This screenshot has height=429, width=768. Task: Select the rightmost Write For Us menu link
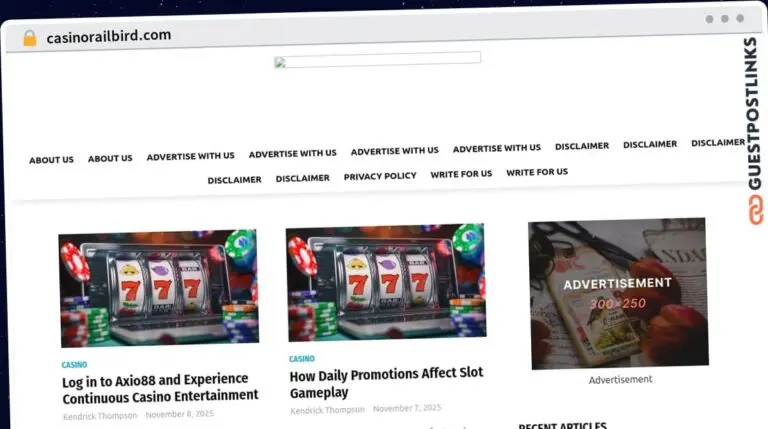coord(537,172)
